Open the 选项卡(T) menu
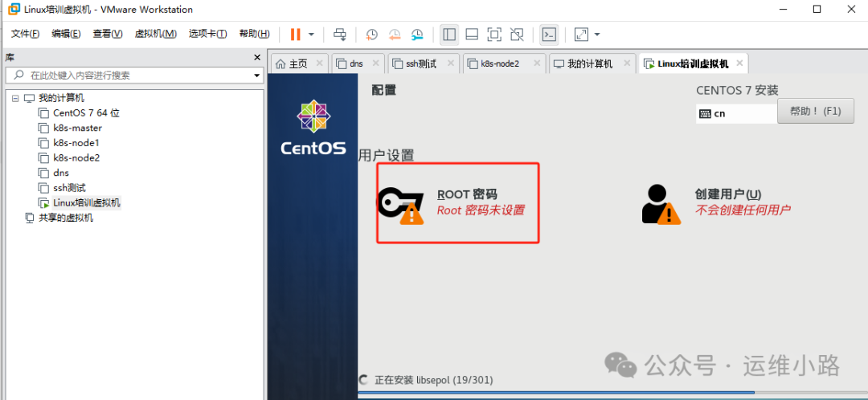Viewport: 868px width, 400px height. pyautogui.click(x=207, y=34)
